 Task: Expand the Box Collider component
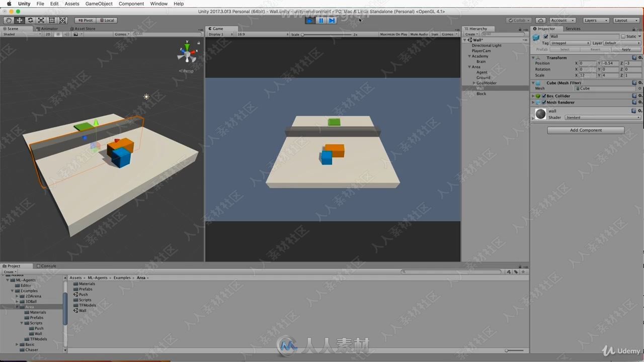point(533,96)
